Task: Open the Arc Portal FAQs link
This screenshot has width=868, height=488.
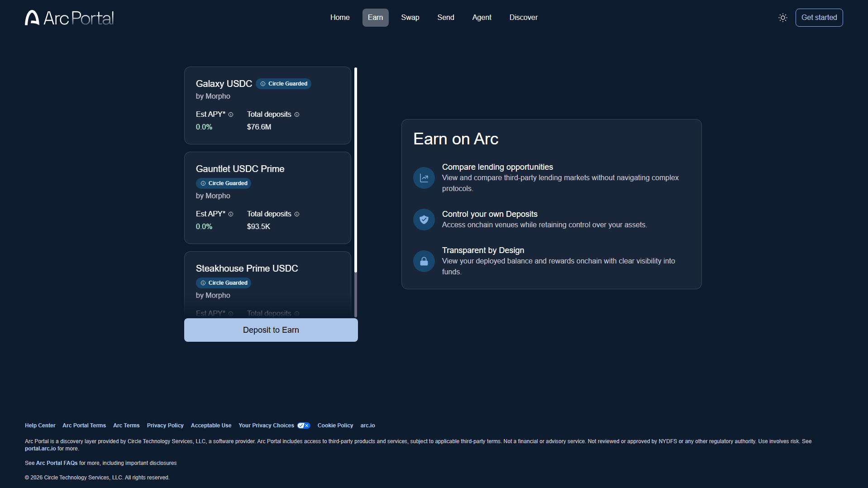Action: (x=57, y=463)
